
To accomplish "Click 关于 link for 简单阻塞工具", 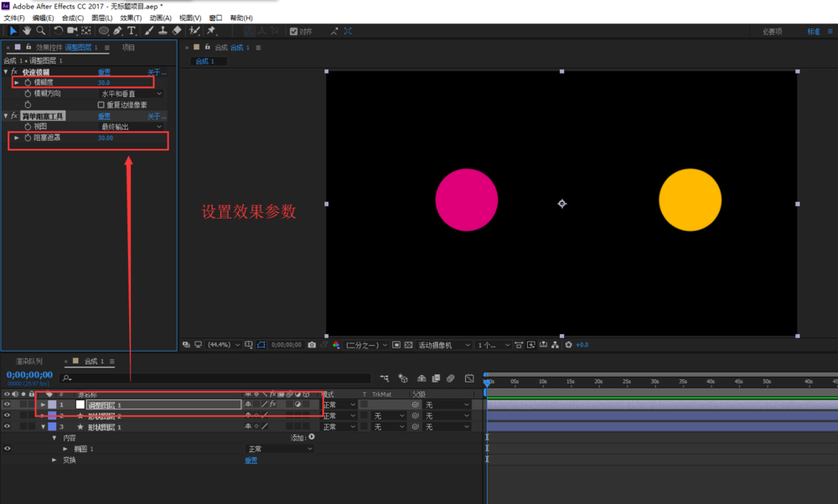I will [x=157, y=116].
